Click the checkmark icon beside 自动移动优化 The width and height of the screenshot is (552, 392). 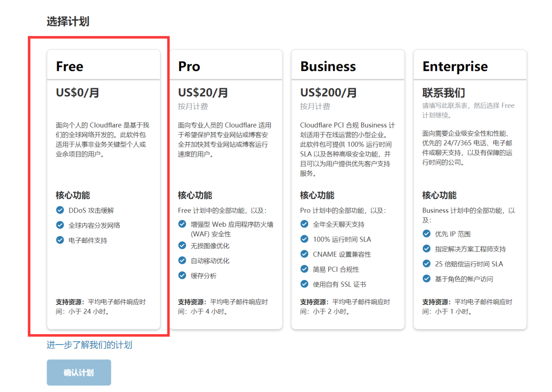[182, 260]
